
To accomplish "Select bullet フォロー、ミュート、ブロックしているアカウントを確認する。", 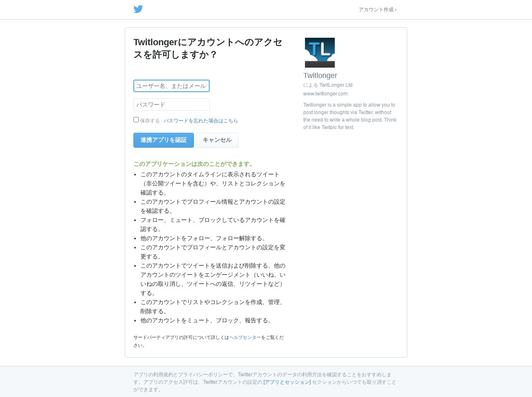I will 213,224.
